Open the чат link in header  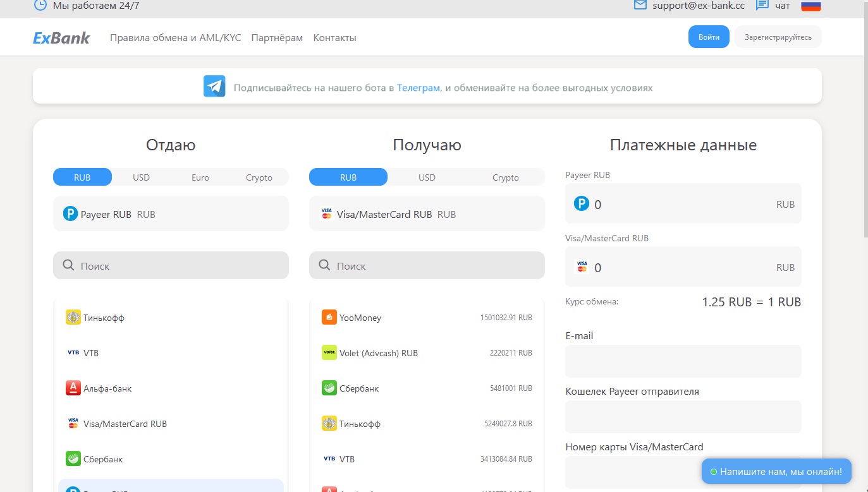[783, 5]
